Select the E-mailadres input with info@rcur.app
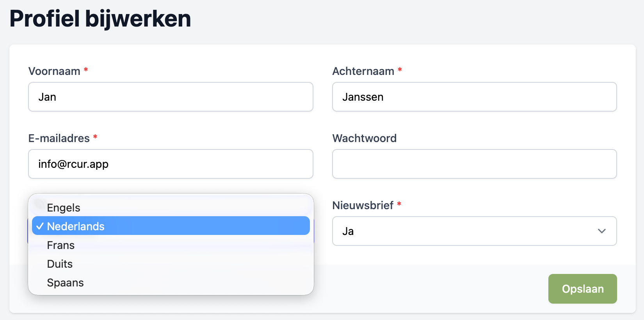 (171, 164)
